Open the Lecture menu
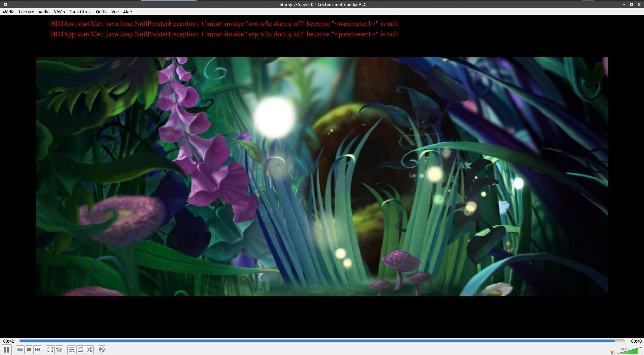The image size is (644, 355). click(x=27, y=12)
